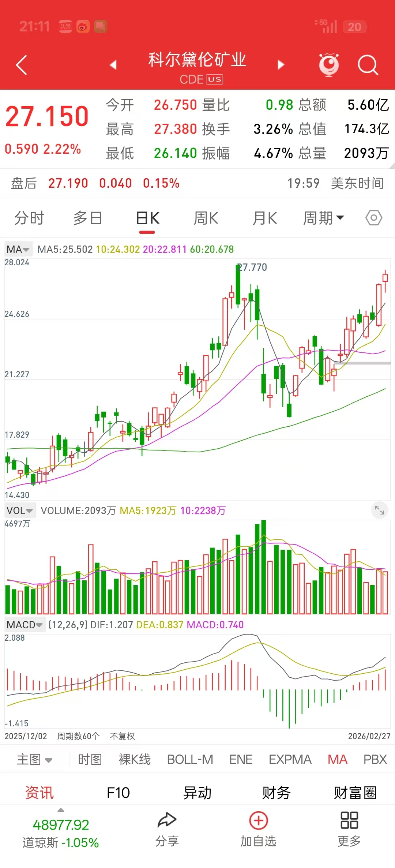
Task: Open the MACD indicator dropdown
Action: tap(25, 625)
